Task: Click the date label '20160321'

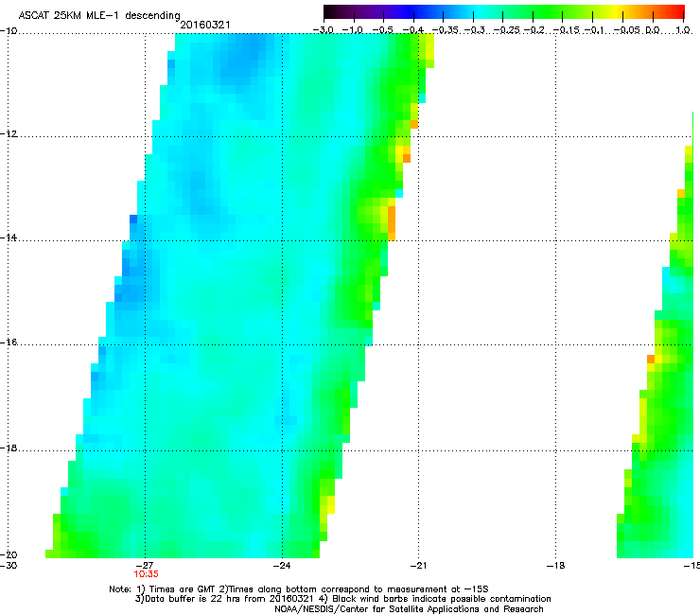Action: (x=205, y=25)
